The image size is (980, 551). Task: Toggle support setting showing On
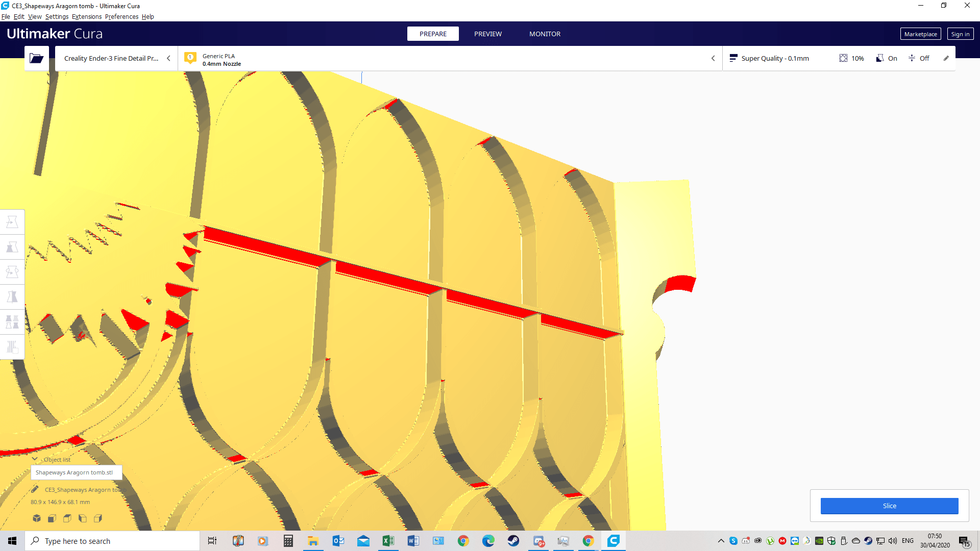(887, 58)
